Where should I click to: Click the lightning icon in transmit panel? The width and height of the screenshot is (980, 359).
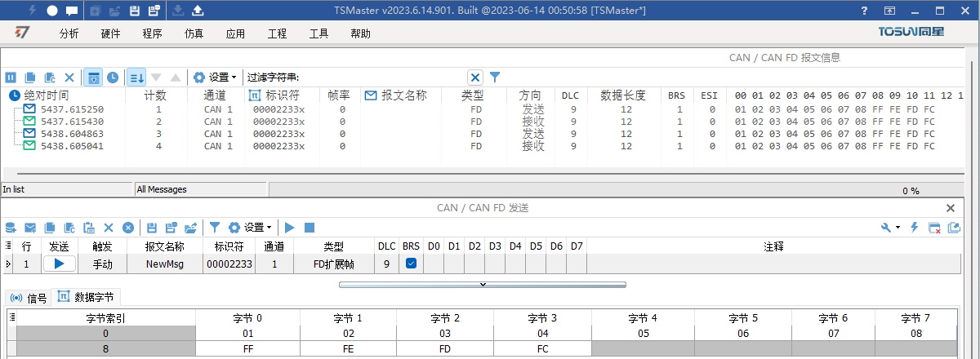click(x=915, y=228)
